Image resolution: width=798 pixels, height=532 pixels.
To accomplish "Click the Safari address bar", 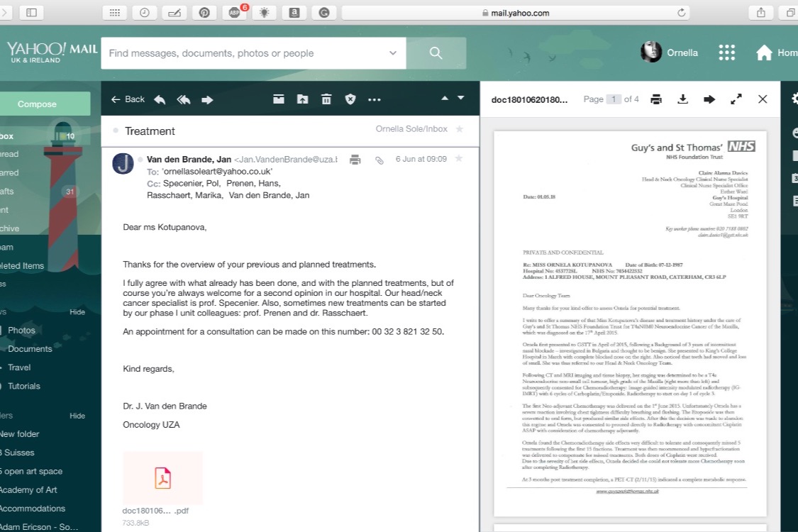I will (516, 13).
